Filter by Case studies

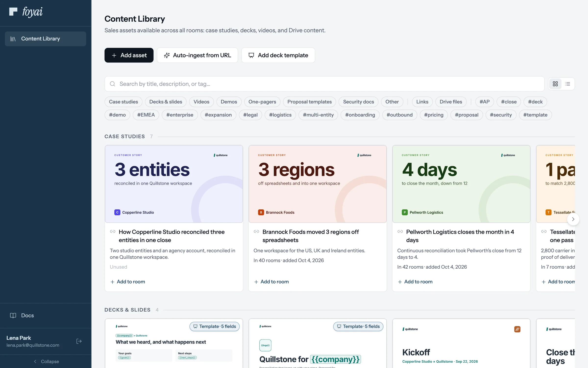(x=123, y=102)
